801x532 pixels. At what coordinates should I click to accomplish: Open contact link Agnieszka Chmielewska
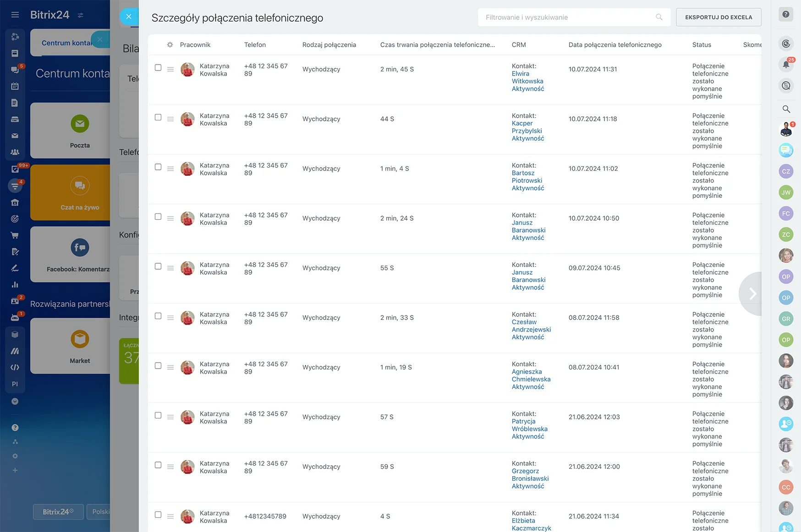(x=531, y=375)
